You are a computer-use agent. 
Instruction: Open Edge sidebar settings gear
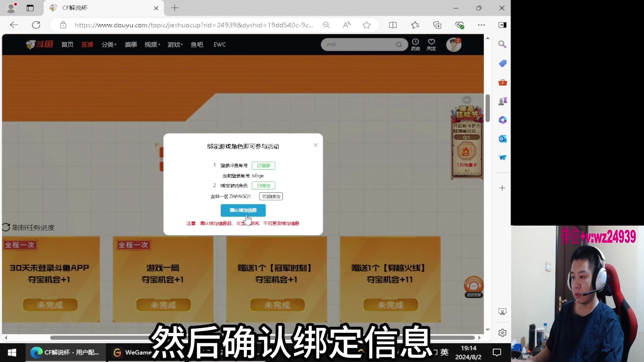point(502,333)
